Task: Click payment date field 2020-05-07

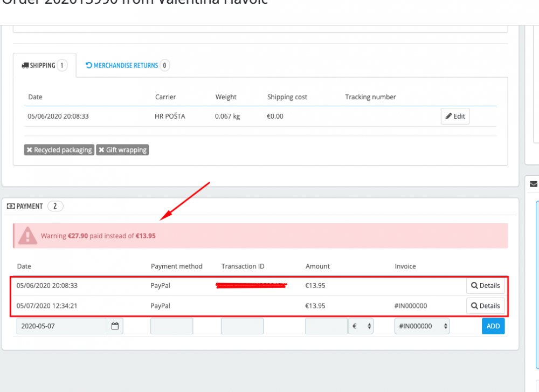Action: (x=62, y=326)
